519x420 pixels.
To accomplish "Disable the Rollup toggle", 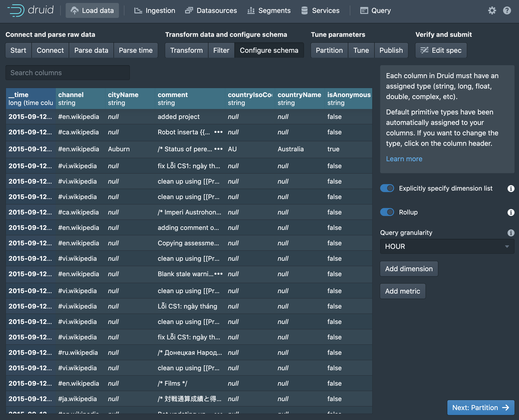I will [x=387, y=212].
